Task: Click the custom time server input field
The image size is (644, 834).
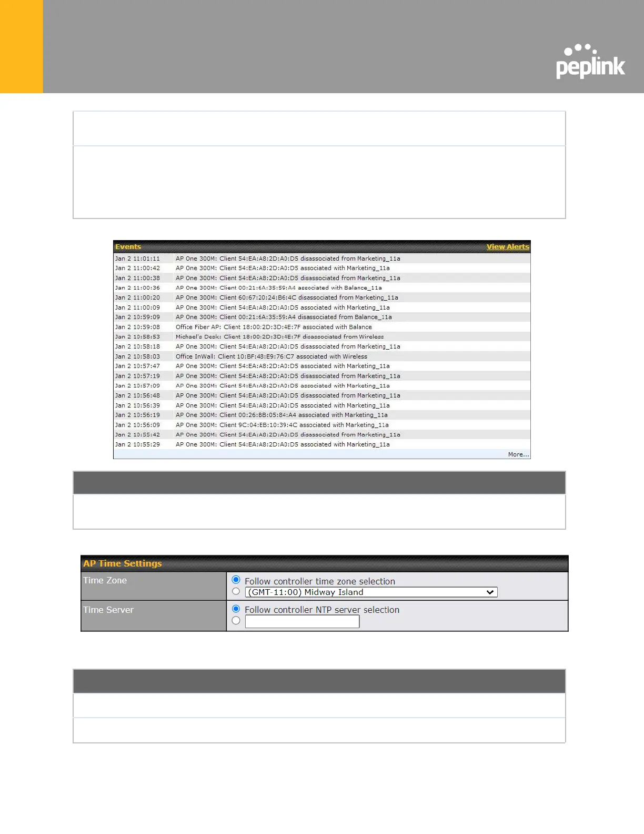Action: [302, 621]
